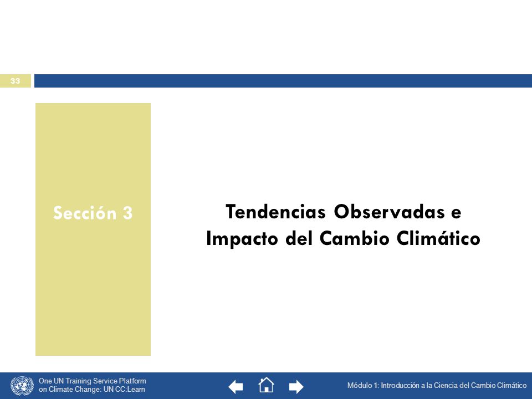Advance to the next slide with the right arrow

point(296,386)
